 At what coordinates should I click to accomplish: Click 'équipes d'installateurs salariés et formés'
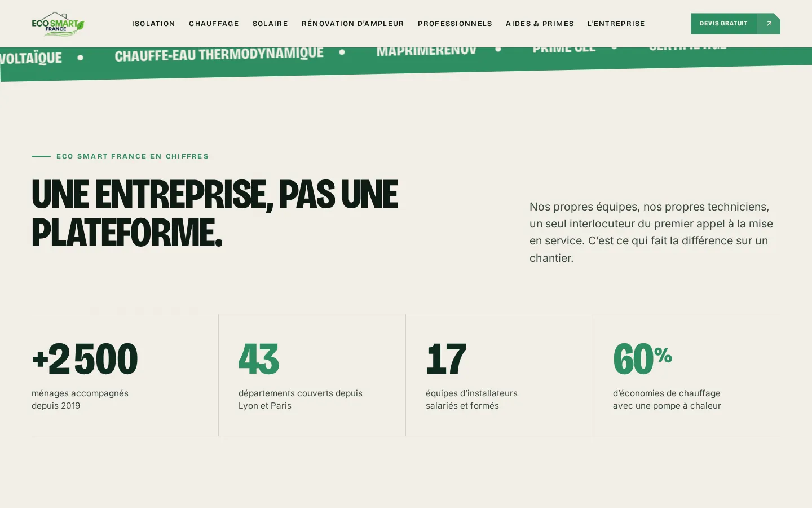tap(471, 400)
